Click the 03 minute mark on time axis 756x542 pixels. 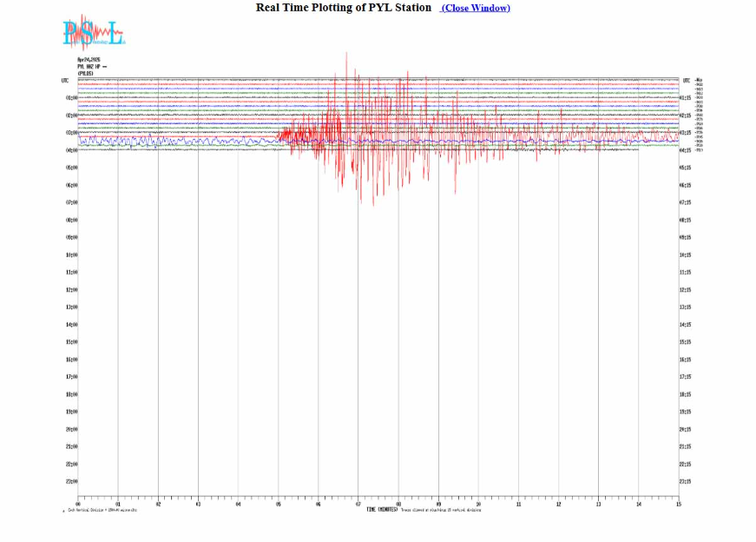point(198,503)
